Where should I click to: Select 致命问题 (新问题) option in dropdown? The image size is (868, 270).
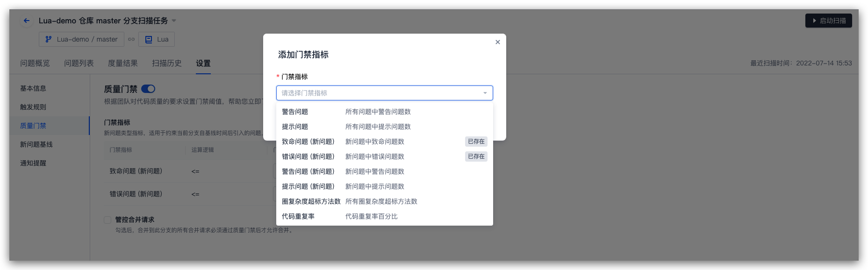384,142
